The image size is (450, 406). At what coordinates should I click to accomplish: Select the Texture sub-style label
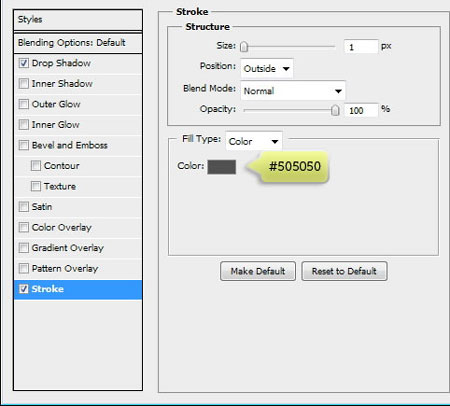[x=60, y=186]
